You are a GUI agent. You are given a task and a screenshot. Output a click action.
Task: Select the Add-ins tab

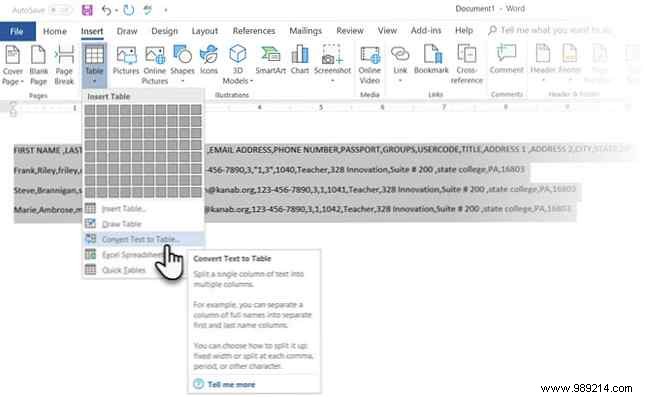[426, 31]
